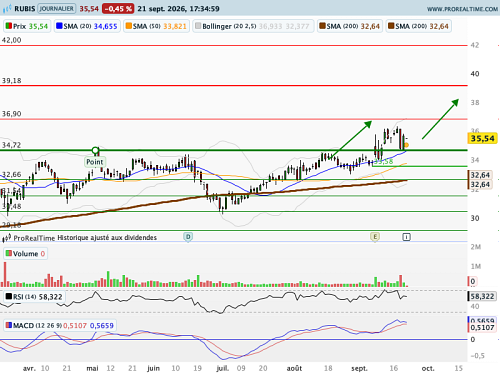Click the ProRealTime chart icon beside RUBIS
Viewport: 500px width, 375px height.
(7, 9)
